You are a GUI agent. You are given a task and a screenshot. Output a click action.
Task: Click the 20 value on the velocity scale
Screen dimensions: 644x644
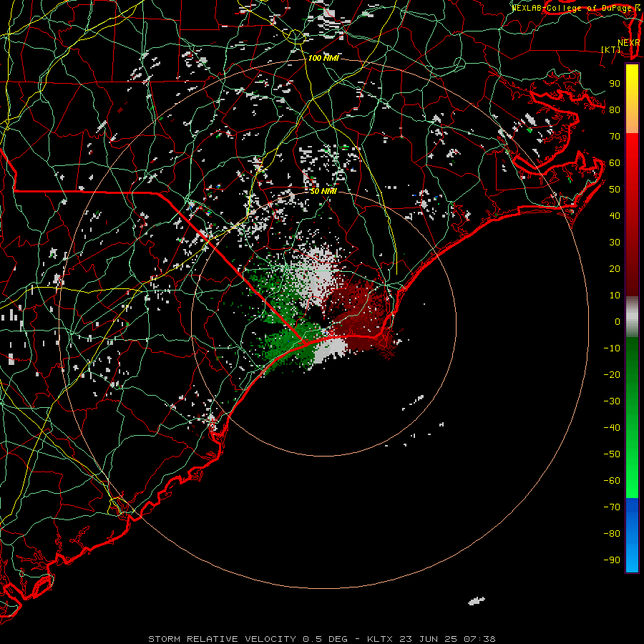(615, 269)
